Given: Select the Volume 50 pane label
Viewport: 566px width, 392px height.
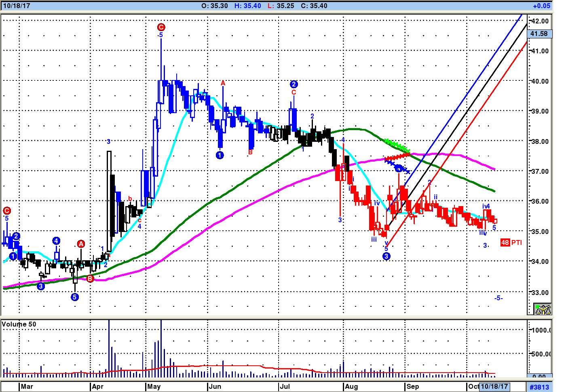Looking at the screenshot, I should pyautogui.click(x=19, y=324).
